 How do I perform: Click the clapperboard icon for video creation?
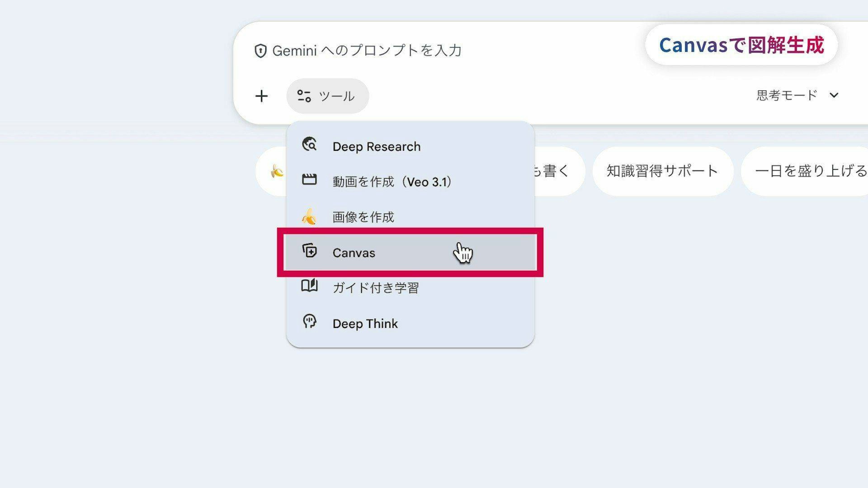[x=309, y=180]
